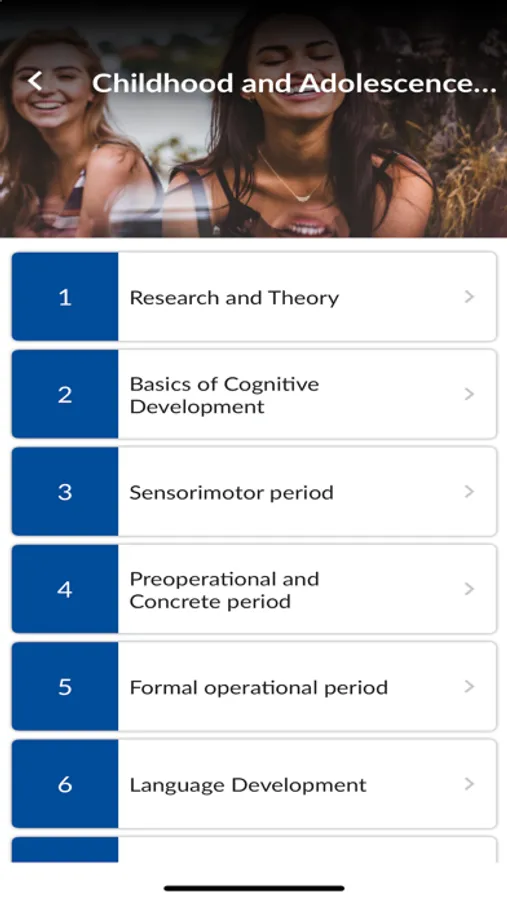Select number 1 blue tile

(x=65, y=297)
